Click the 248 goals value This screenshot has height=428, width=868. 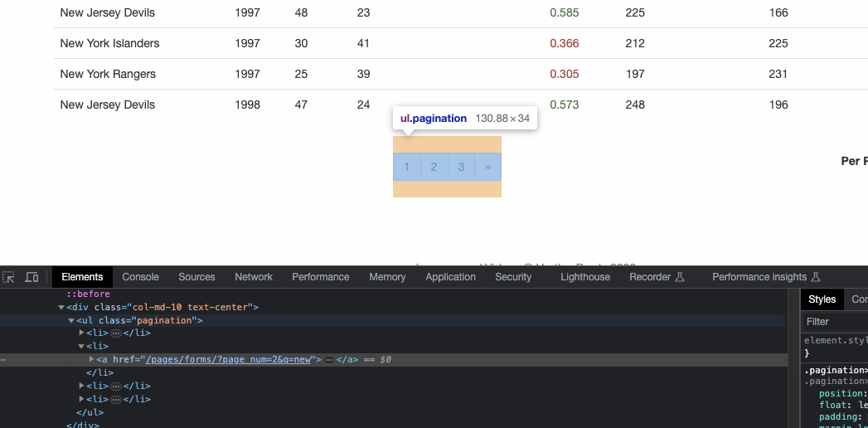click(x=635, y=105)
